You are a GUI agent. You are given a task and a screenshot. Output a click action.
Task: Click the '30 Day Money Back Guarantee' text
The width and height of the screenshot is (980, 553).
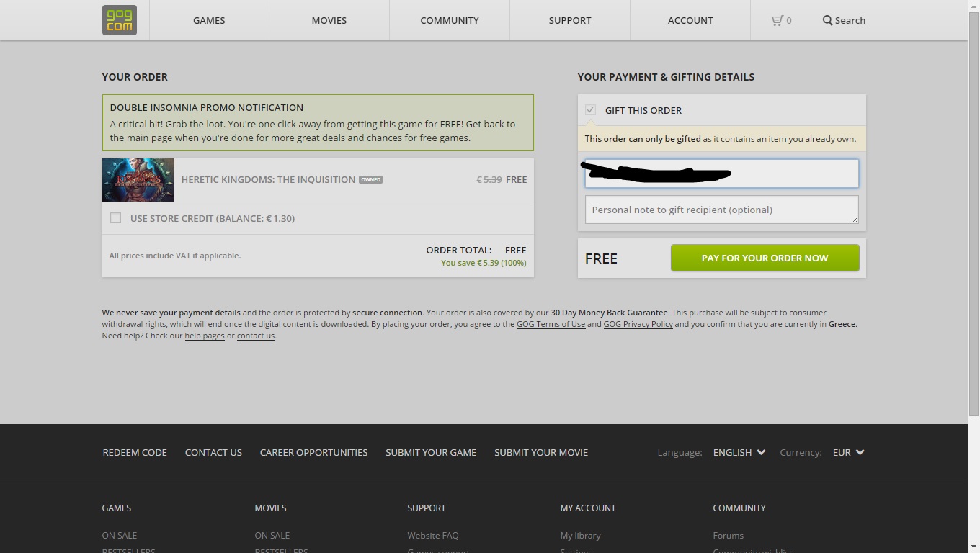610,313
